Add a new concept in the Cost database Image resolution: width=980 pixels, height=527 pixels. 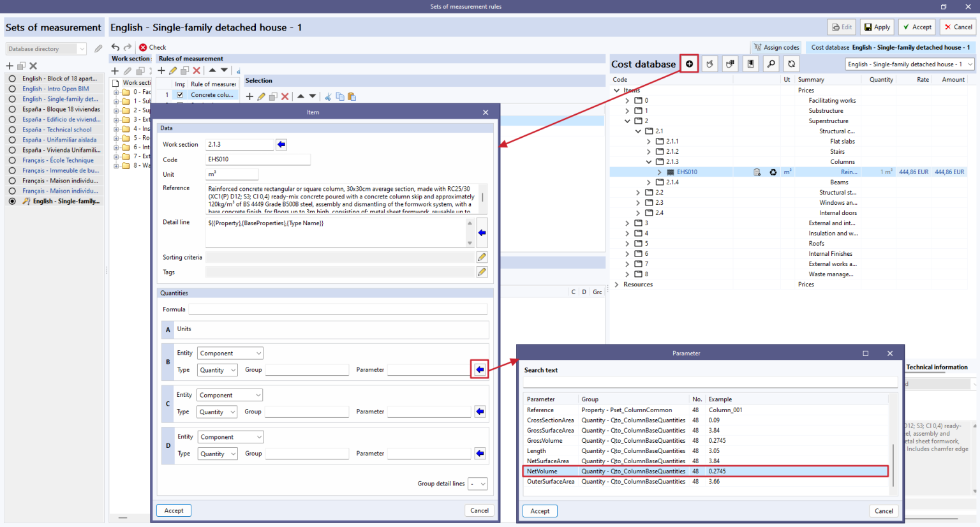(690, 64)
